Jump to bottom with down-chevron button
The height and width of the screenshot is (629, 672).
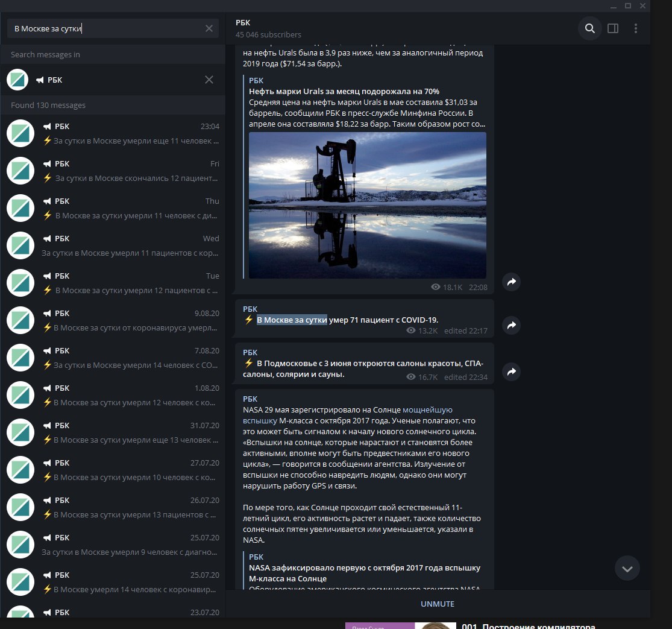[x=627, y=569]
